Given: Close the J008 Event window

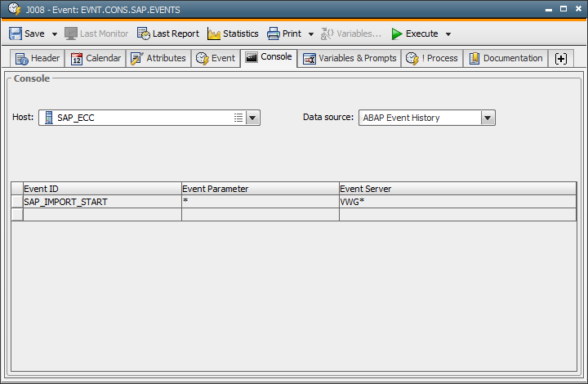Looking at the screenshot, I should coord(579,9).
